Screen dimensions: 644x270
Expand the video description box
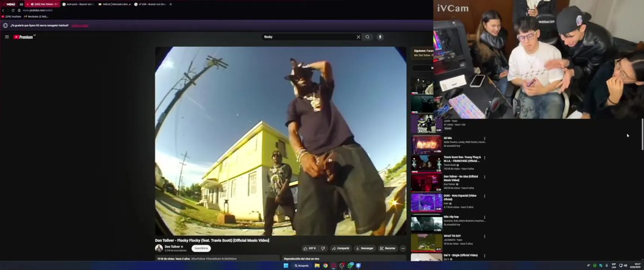coord(217,258)
